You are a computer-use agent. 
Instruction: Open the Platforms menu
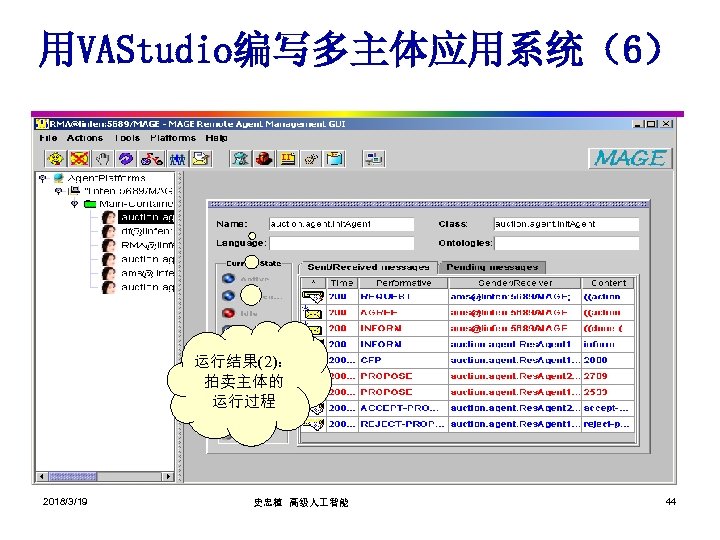coord(173,138)
